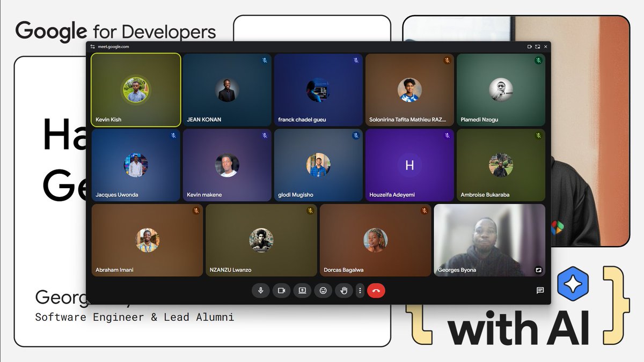644x362 pixels.
Task: Click the 'JEAN KONAN' name label
Action: pos(204,120)
